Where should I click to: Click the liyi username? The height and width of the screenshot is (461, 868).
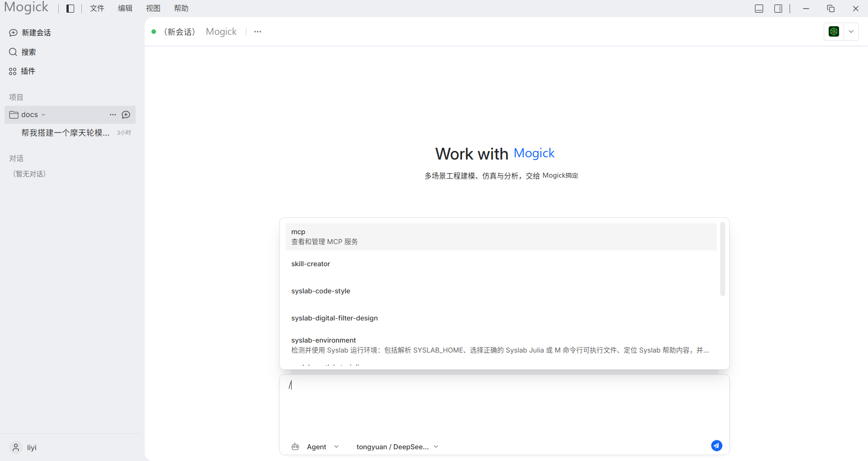[32, 447]
